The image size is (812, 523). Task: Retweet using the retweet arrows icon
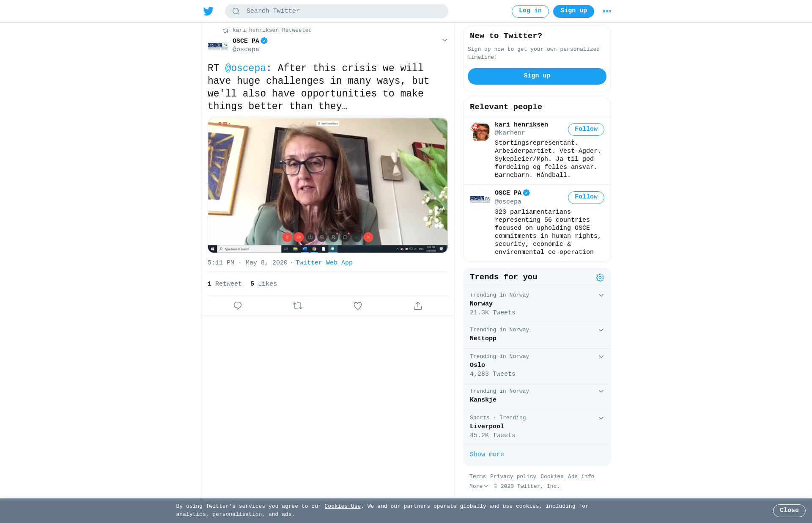298,306
